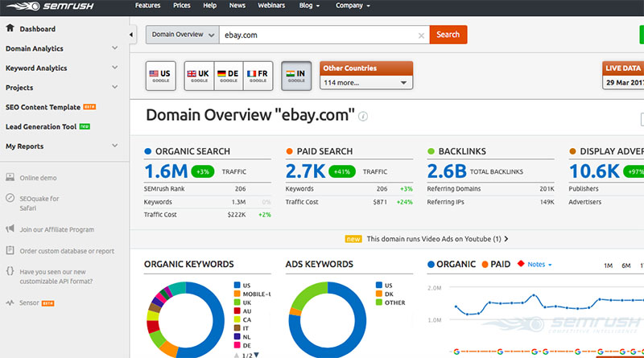Image resolution: width=644 pixels, height=358 pixels.
Task: Click into the domain search input field
Action: point(322,35)
